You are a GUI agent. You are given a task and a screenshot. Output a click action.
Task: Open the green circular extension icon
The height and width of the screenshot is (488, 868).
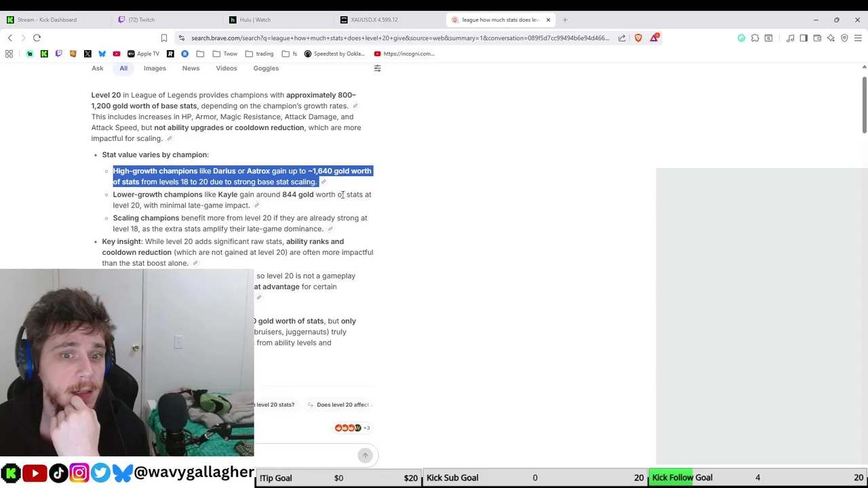[741, 38]
